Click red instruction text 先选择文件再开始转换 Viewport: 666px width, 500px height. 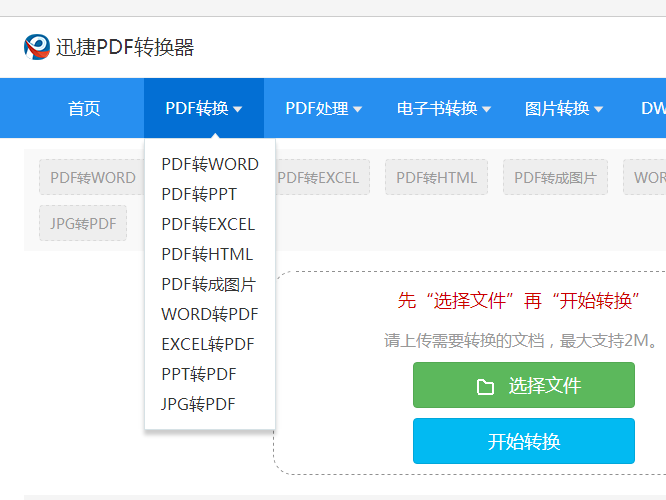pos(519,301)
